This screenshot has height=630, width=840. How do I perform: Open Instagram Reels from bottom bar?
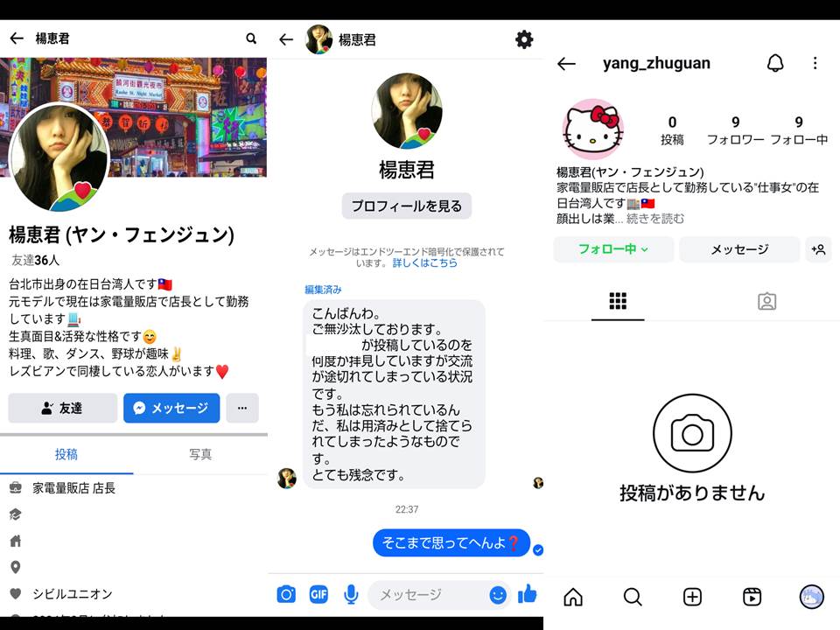pos(752,597)
